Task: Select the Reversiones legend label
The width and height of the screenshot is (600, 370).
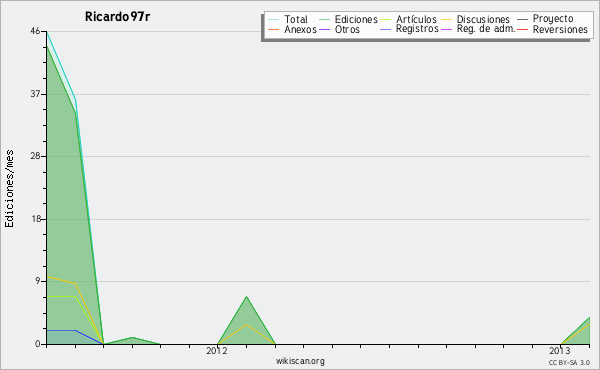Action: pos(560,29)
